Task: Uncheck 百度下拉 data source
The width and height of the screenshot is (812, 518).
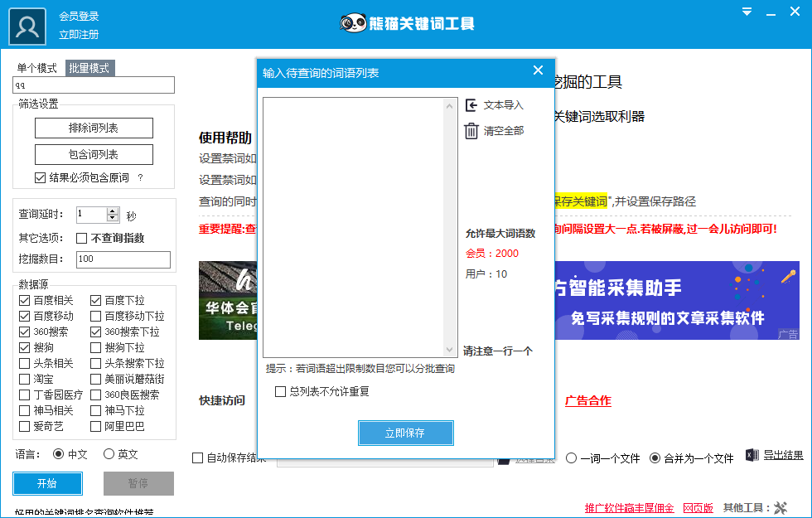Action: pyautogui.click(x=95, y=300)
